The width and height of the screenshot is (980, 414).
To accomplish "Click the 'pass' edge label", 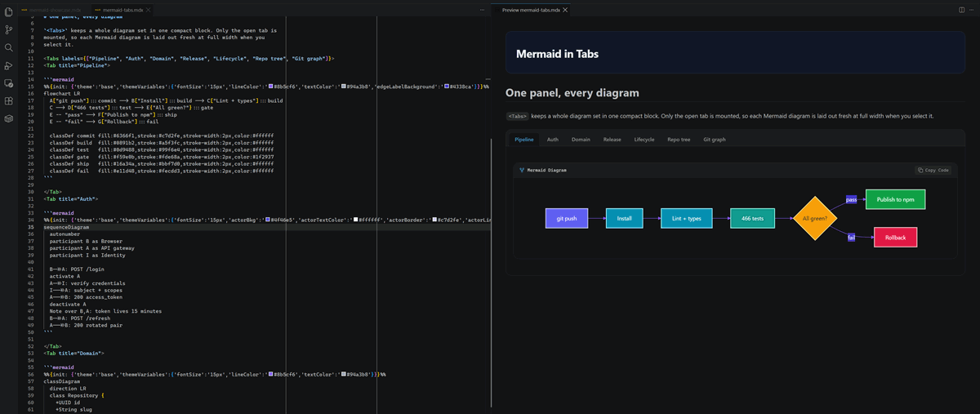I will click(x=851, y=199).
